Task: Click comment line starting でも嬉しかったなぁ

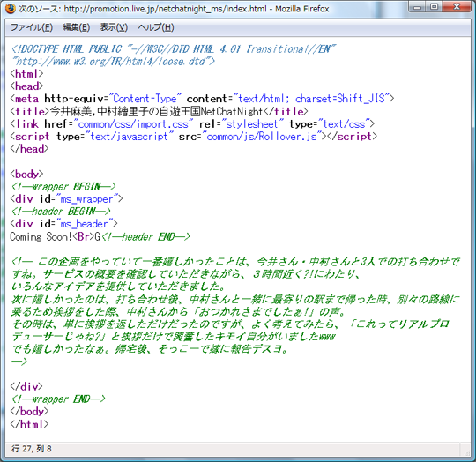Action: (x=150, y=349)
